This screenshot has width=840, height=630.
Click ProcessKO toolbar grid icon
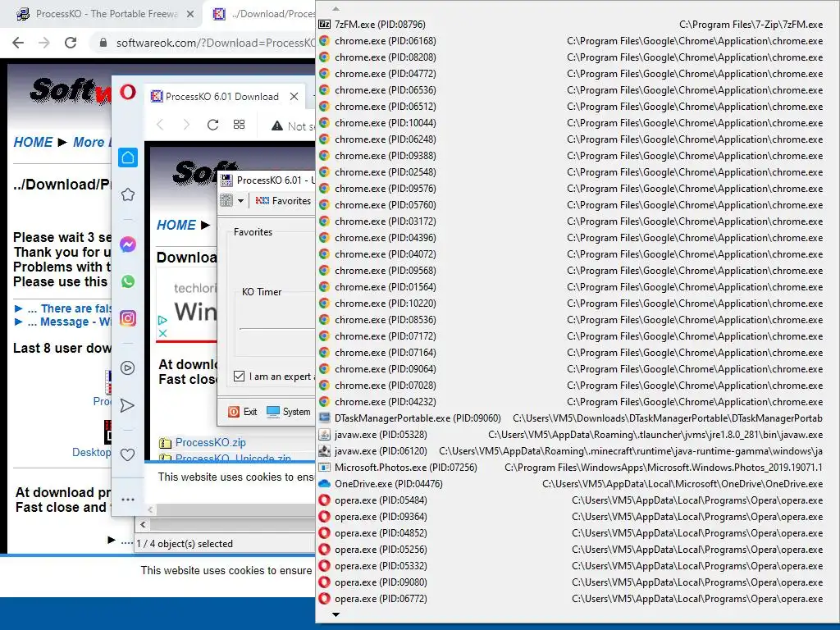pyautogui.click(x=226, y=201)
